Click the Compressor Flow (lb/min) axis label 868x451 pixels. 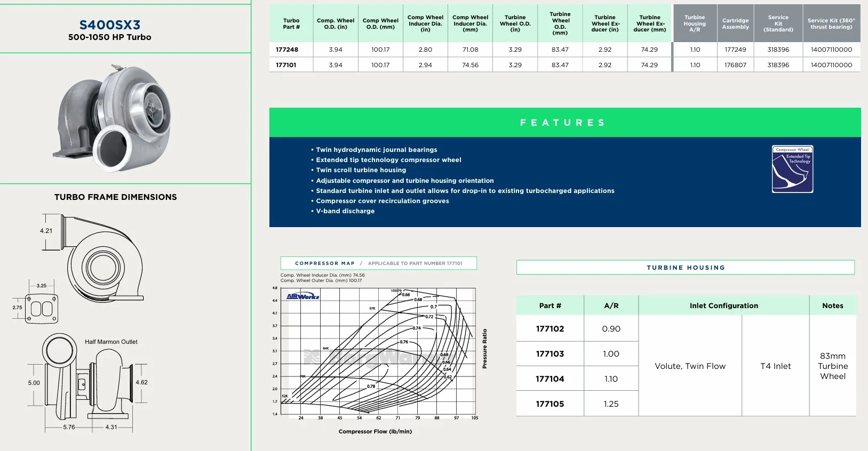pyautogui.click(x=375, y=432)
